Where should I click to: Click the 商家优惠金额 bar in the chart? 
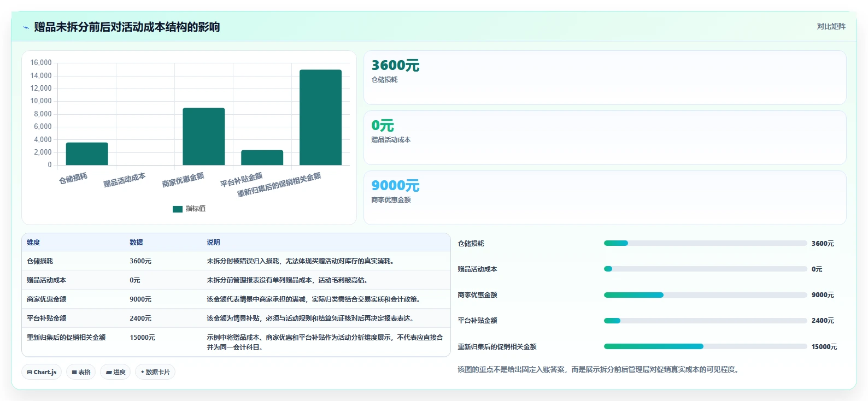click(203, 137)
